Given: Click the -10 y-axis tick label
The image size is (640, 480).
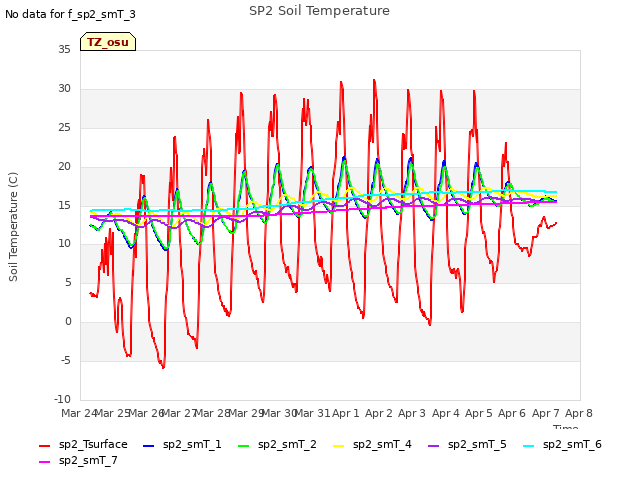Looking at the screenshot, I should 62,399.
